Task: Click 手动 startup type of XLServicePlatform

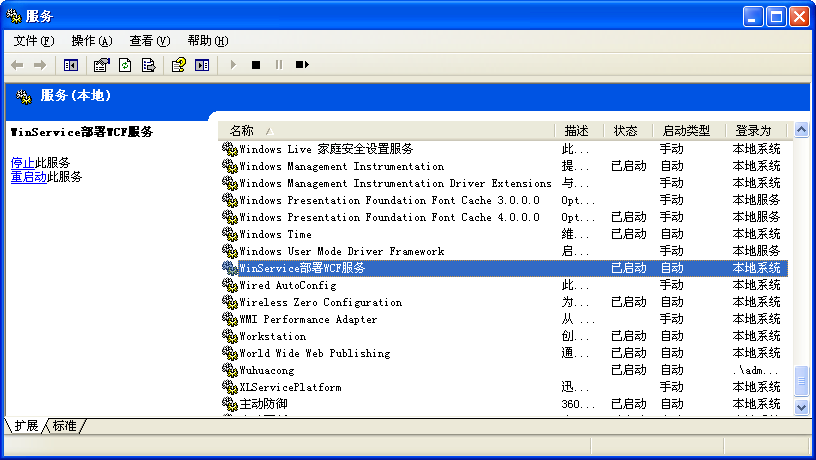Action: (671, 387)
